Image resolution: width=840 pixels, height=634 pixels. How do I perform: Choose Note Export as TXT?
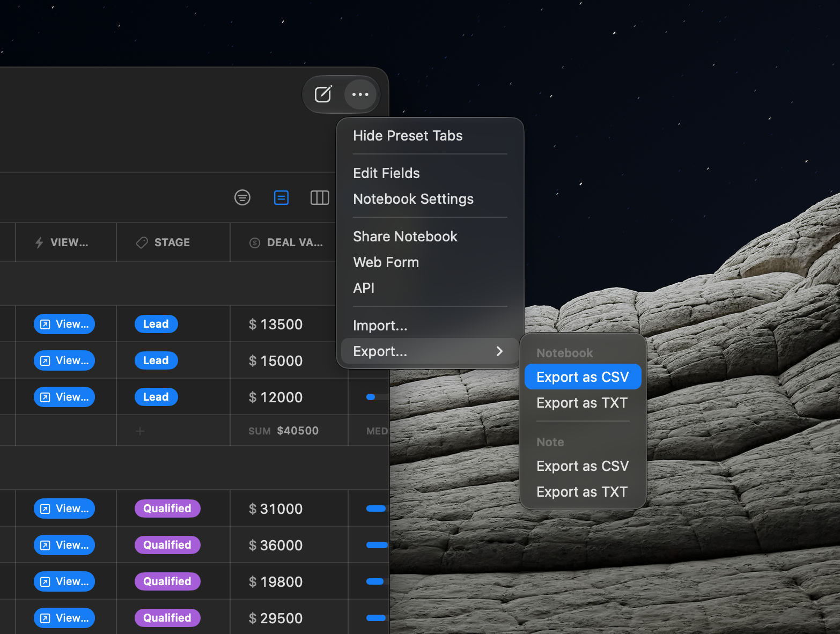(x=583, y=492)
